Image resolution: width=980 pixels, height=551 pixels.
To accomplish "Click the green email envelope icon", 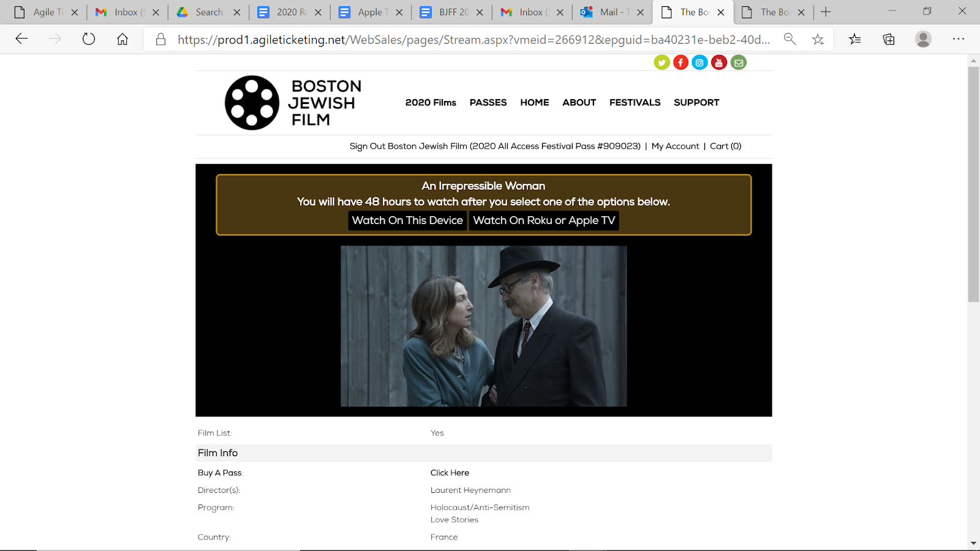I will (739, 62).
